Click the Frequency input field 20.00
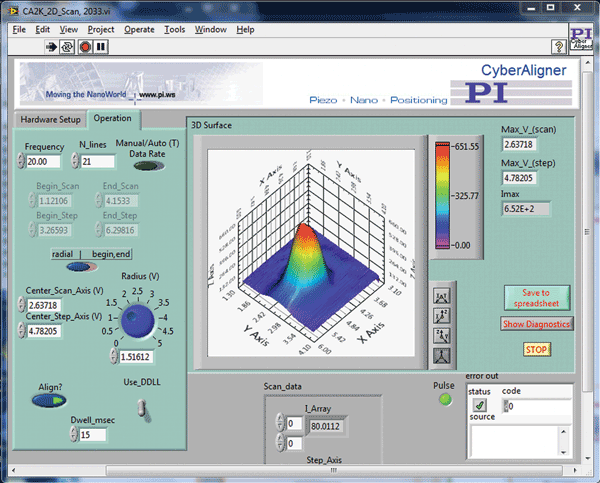The height and width of the screenshot is (483, 600). pos(43,162)
